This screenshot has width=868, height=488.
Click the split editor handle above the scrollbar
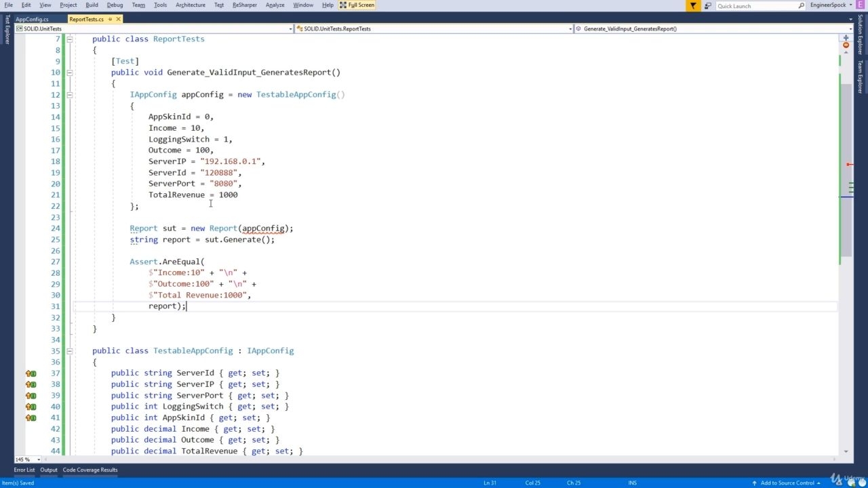pyautogui.click(x=846, y=37)
